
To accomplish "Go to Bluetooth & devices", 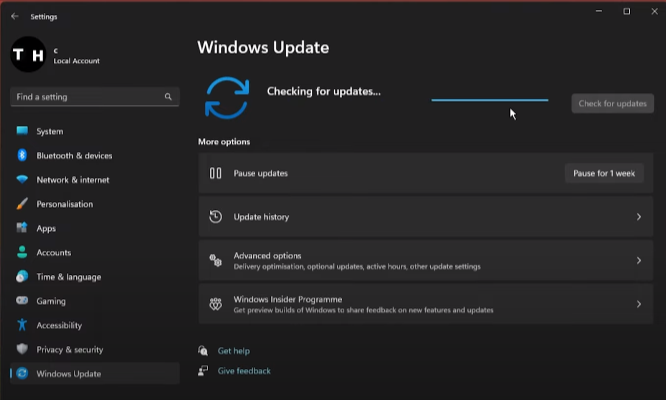I will click(x=95, y=155).
